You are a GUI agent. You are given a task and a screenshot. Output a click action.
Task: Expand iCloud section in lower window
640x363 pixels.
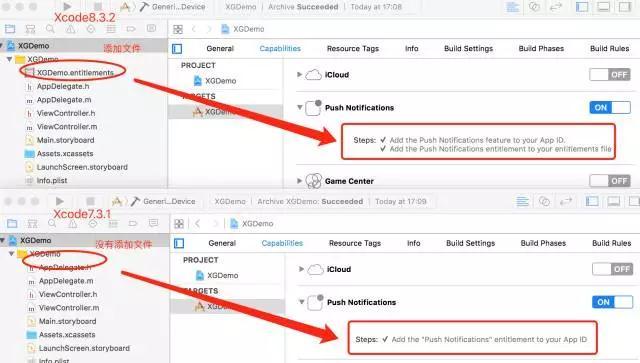pos(301,269)
